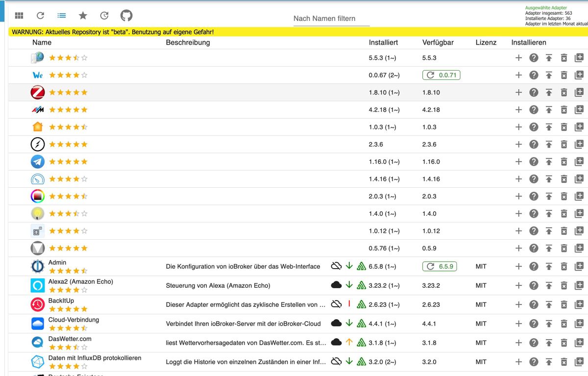Filter installed adapters with the star icon

pyautogui.click(x=83, y=16)
